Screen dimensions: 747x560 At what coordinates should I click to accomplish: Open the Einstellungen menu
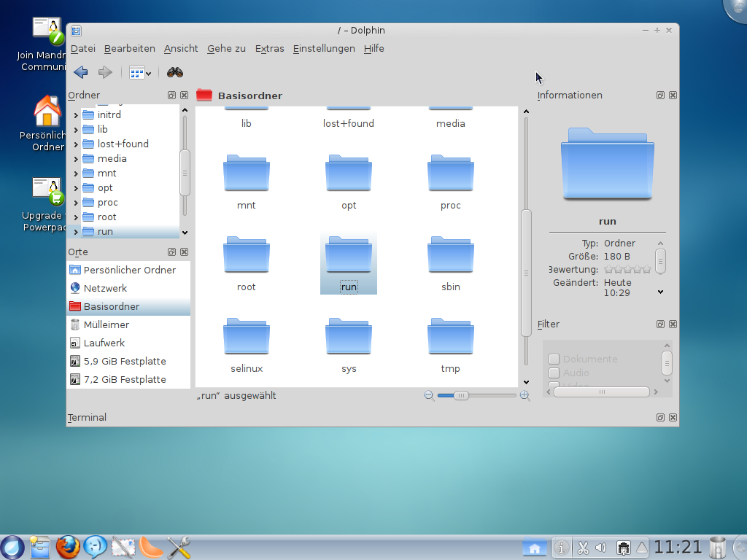tap(324, 48)
